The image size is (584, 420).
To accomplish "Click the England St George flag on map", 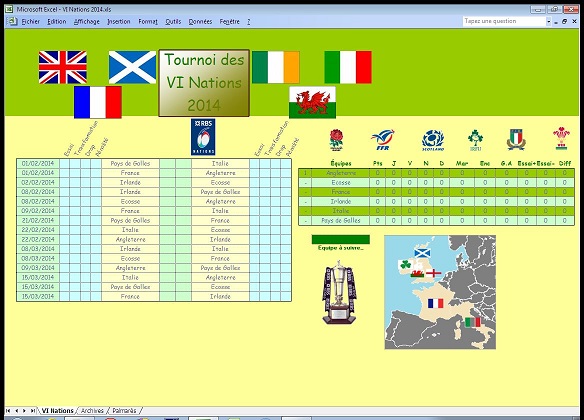I will tap(434, 273).
